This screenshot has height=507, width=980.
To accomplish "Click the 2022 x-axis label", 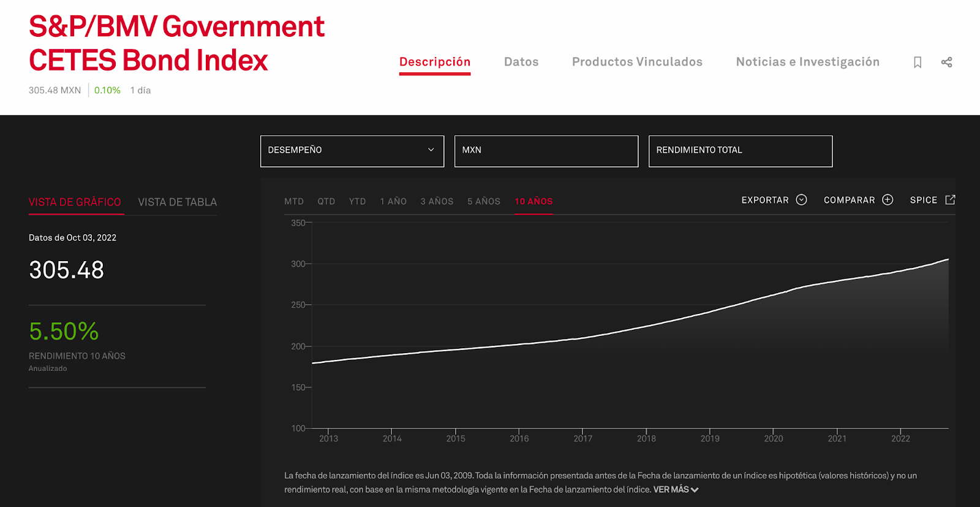I will 900,438.
